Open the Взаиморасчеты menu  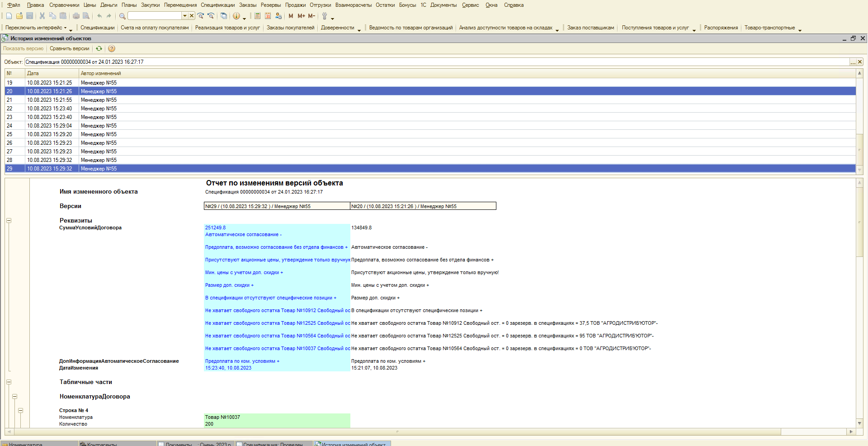pyautogui.click(x=353, y=5)
